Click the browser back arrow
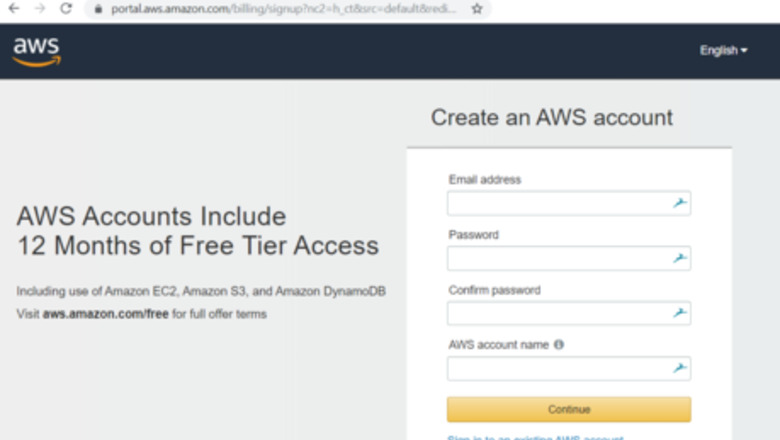780x440 pixels. (14, 8)
